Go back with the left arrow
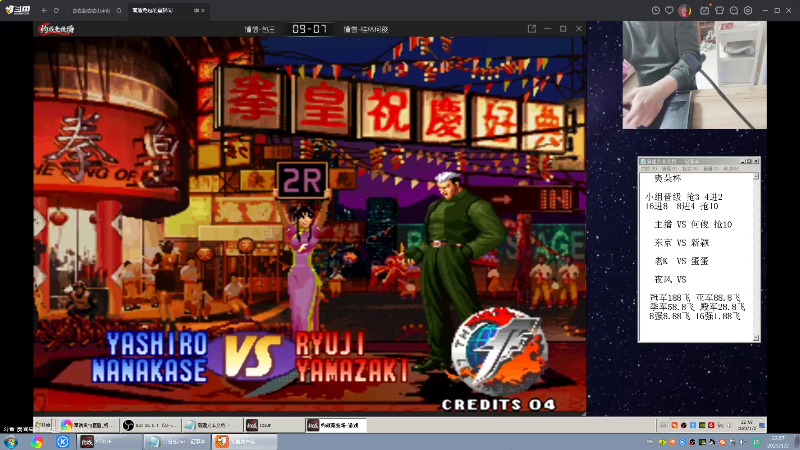Image resolution: width=800 pixels, height=450 pixels. [x=44, y=10]
